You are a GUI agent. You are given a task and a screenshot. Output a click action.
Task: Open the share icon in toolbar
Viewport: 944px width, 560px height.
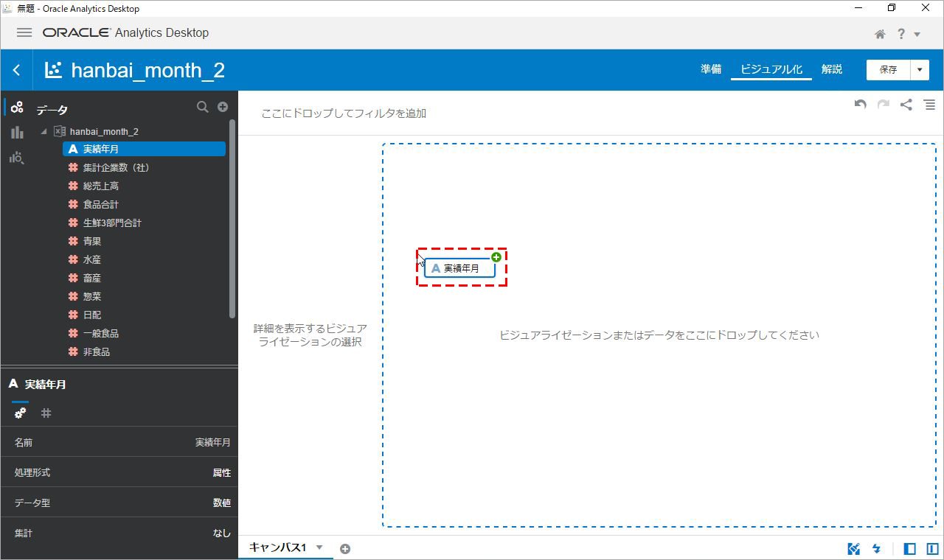tap(906, 105)
